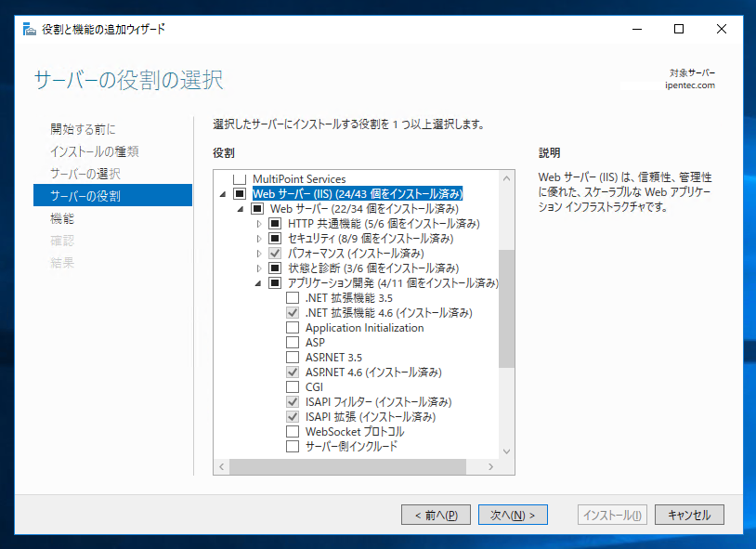The width and height of the screenshot is (756, 549).
Task: Click the 次へ(N) > button
Action: click(513, 515)
